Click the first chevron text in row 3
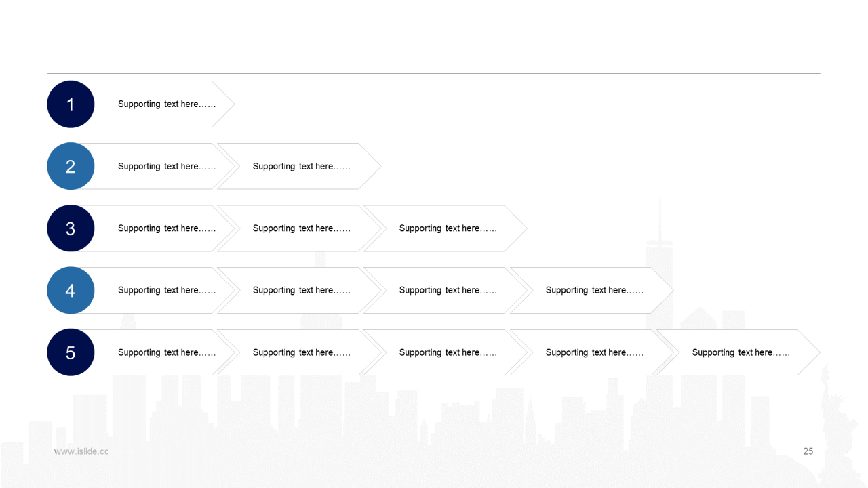 pos(167,228)
